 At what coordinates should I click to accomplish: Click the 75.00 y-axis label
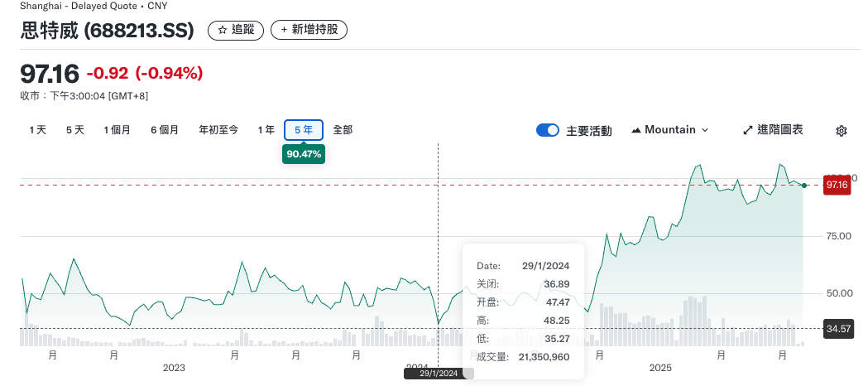(839, 236)
